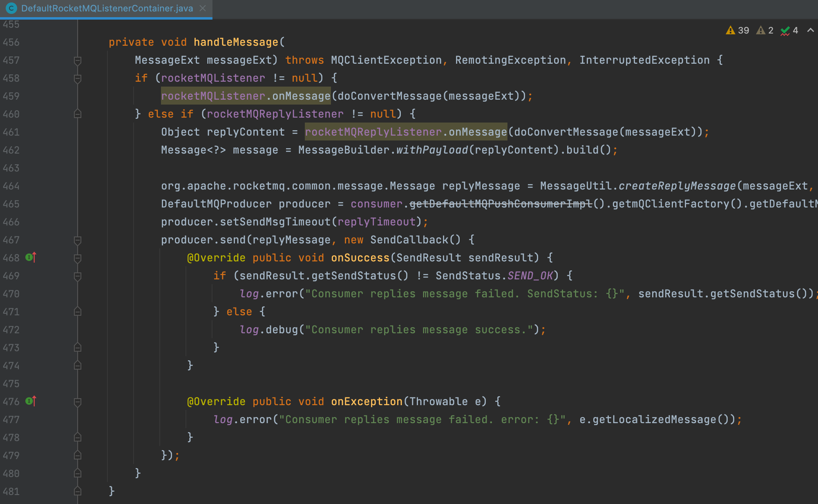Click RemotingException in throws clause
818x504 pixels.
pos(510,60)
